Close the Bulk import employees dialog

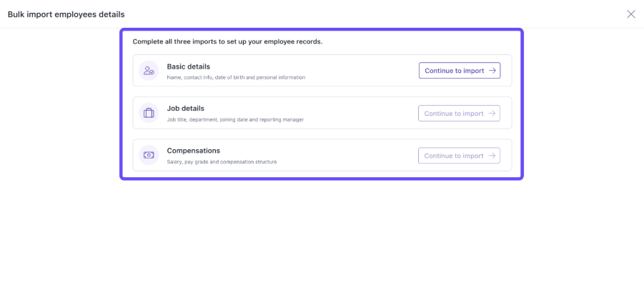tap(631, 14)
